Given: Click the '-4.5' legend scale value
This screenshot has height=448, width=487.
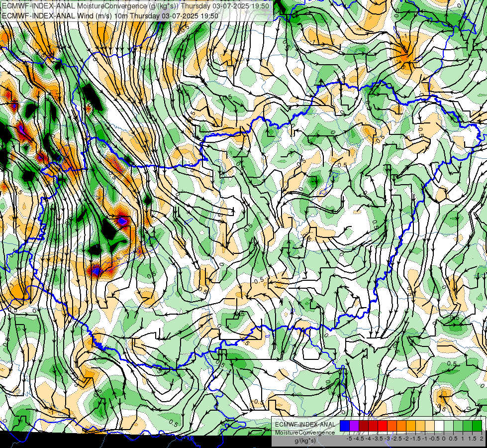Looking at the screenshot, I should (359, 439).
